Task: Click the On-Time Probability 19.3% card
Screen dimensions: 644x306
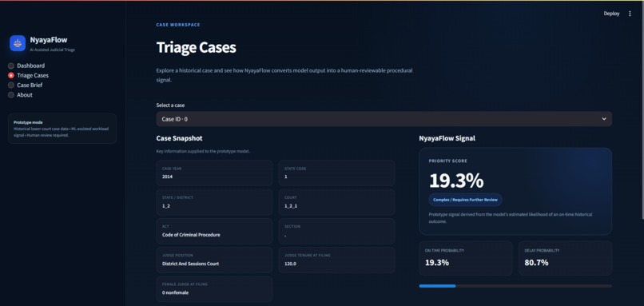Action: (x=466, y=258)
